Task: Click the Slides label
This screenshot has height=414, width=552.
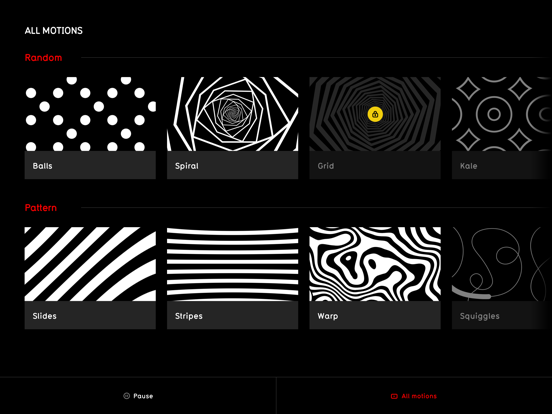Action: (44, 316)
